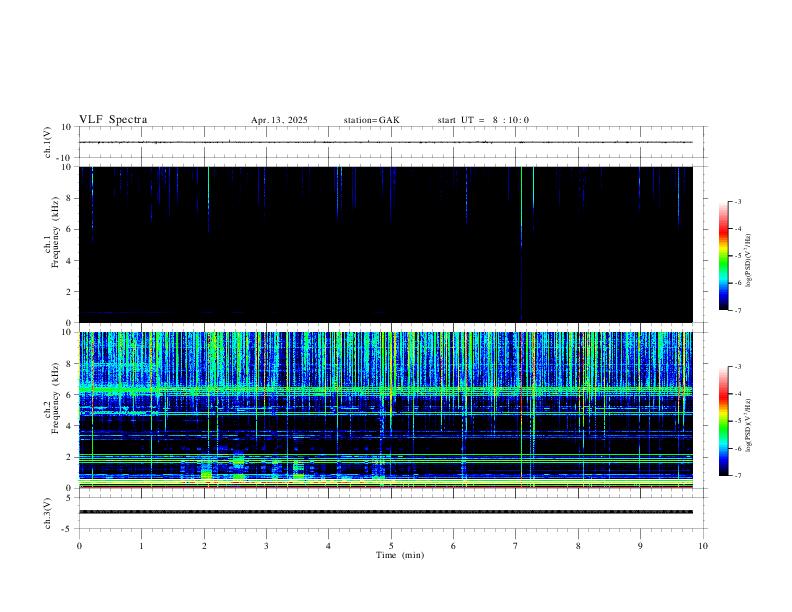Click the ch.2 Frequency (kHz) axis label

pos(52,398)
